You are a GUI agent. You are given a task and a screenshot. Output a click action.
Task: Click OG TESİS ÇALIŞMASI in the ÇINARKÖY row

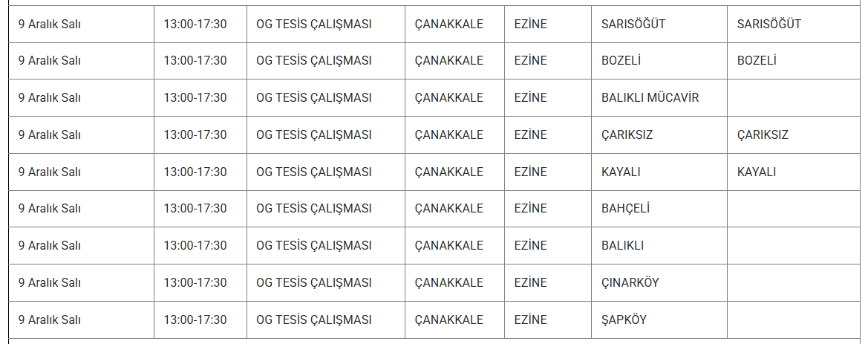[313, 283]
